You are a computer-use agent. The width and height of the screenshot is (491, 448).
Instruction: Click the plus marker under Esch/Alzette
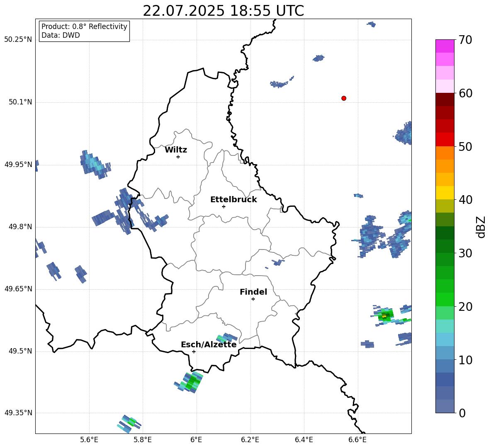194,351
